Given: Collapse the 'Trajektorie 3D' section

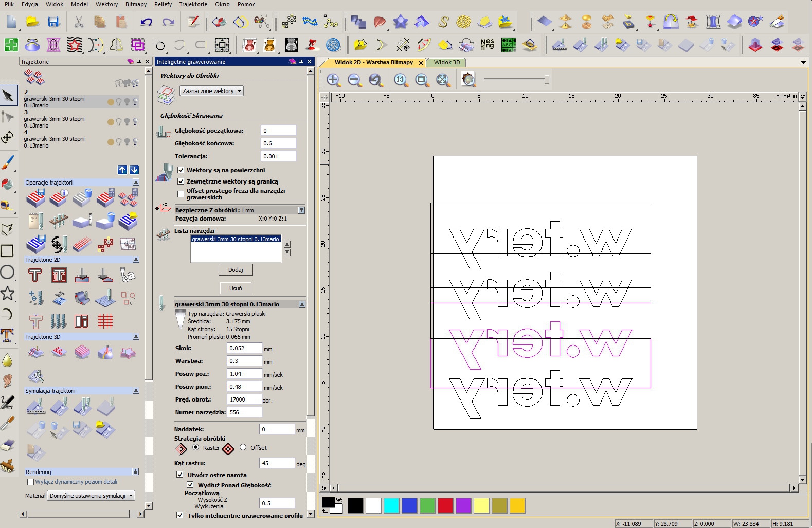Looking at the screenshot, I should pos(136,337).
